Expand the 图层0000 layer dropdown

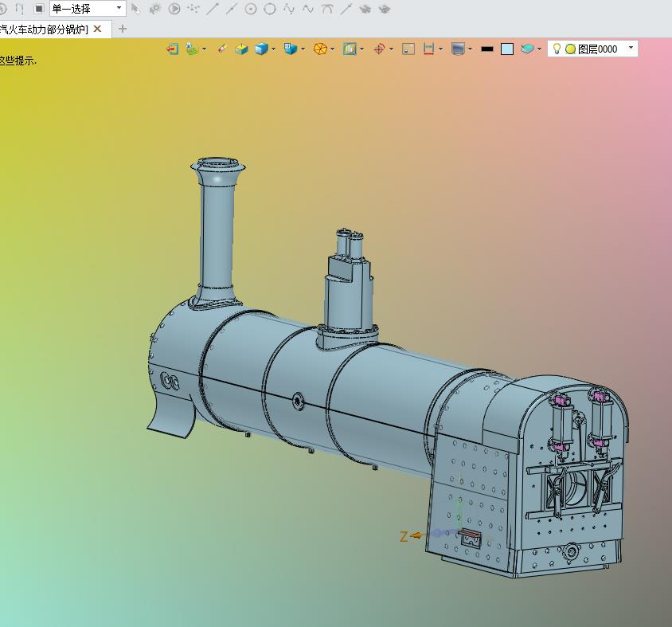(x=631, y=49)
